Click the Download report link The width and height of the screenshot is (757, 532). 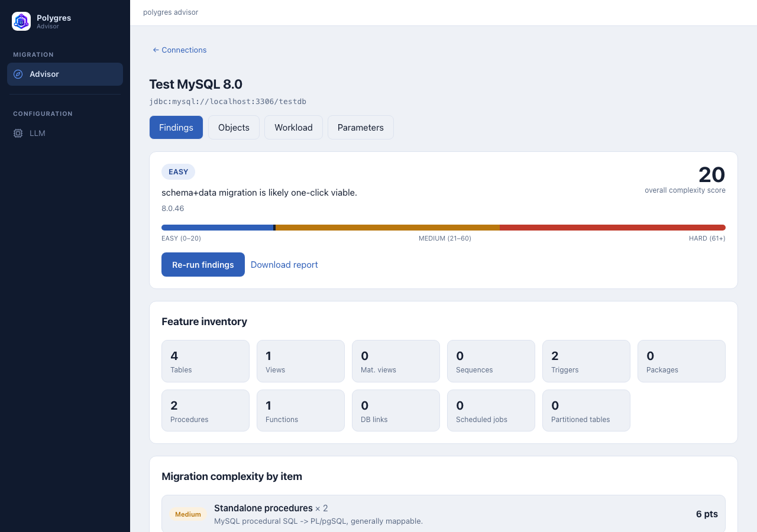[x=284, y=264]
